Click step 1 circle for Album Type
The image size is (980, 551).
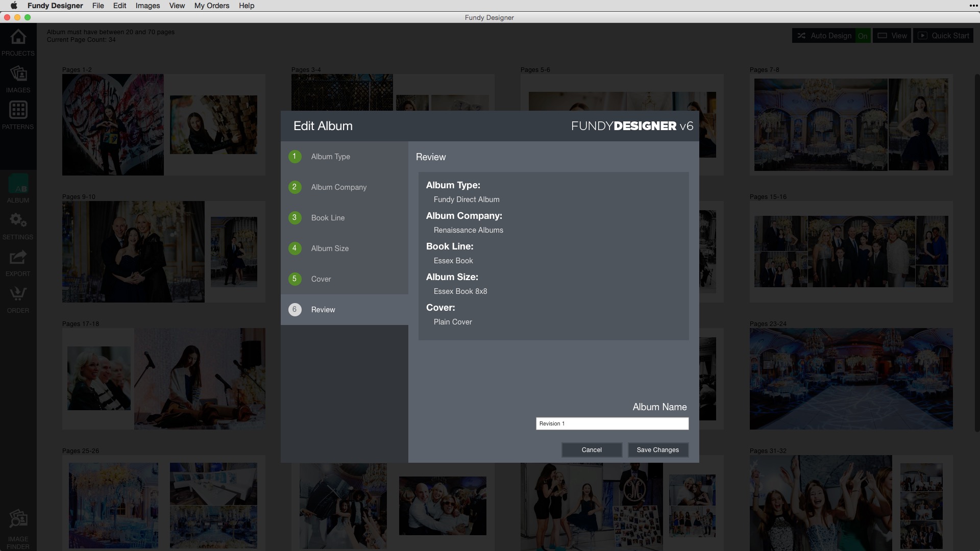point(295,157)
